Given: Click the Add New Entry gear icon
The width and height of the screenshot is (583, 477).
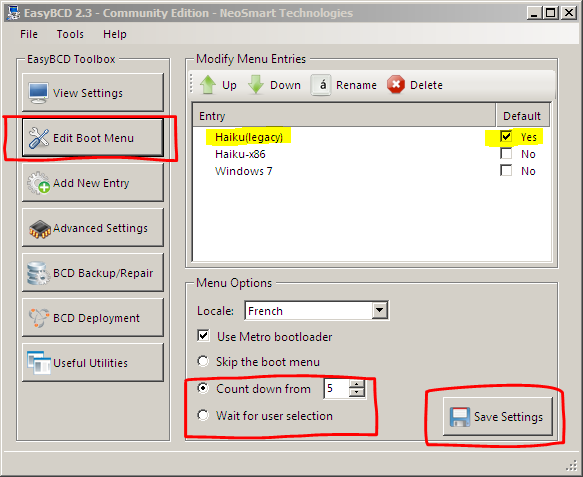Looking at the screenshot, I should 38,183.
